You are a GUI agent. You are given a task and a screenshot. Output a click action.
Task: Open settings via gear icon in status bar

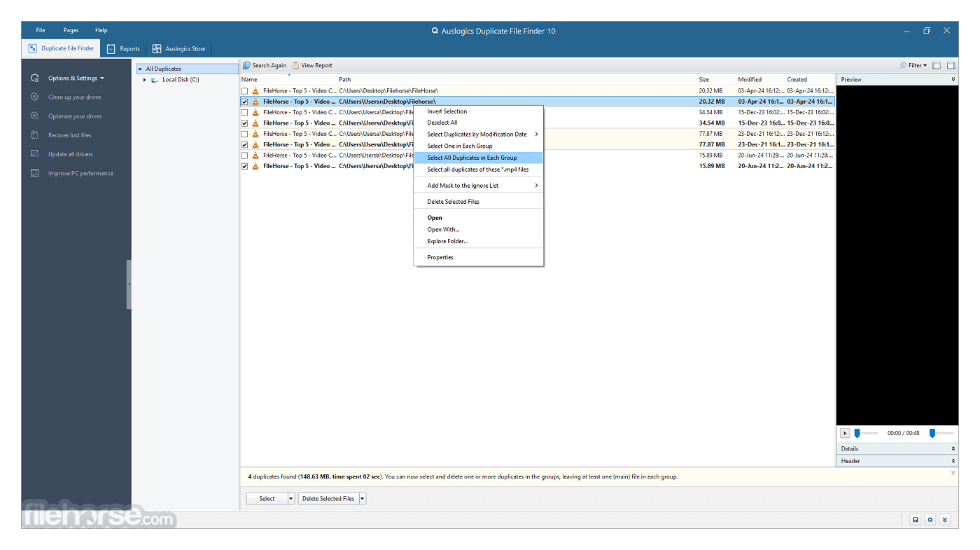tap(930, 519)
